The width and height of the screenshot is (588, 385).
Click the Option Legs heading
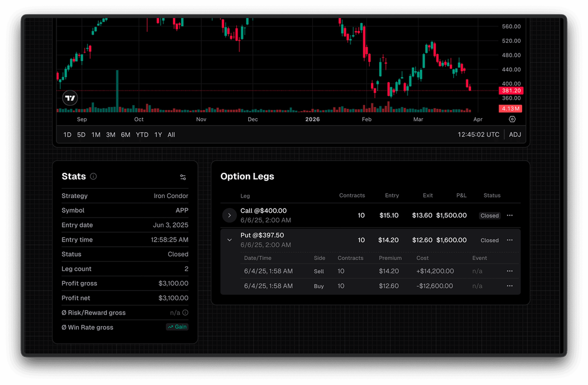click(x=247, y=176)
